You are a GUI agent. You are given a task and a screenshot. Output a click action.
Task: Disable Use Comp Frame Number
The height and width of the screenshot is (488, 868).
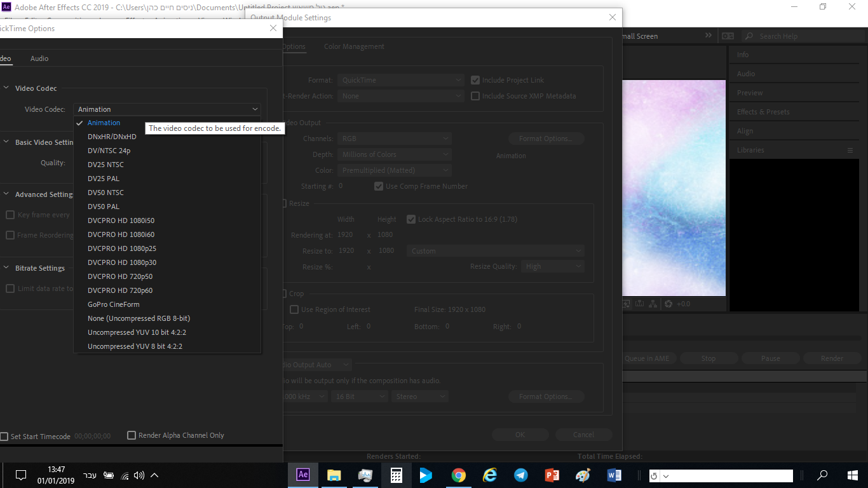[x=379, y=186]
